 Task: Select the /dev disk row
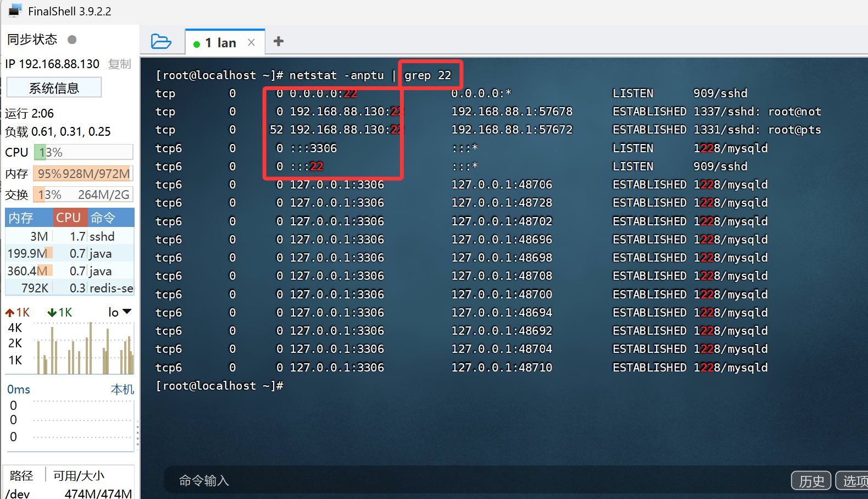click(x=70, y=493)
